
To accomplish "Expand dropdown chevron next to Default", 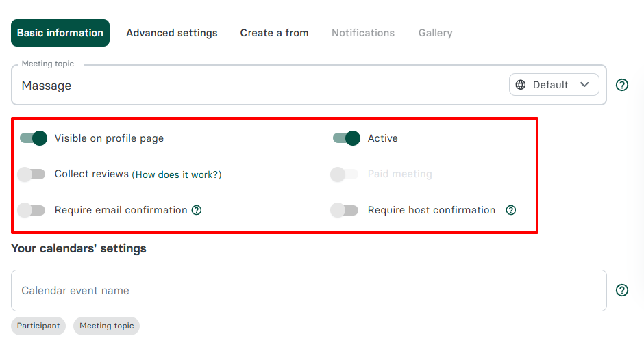I will point(584,85).
